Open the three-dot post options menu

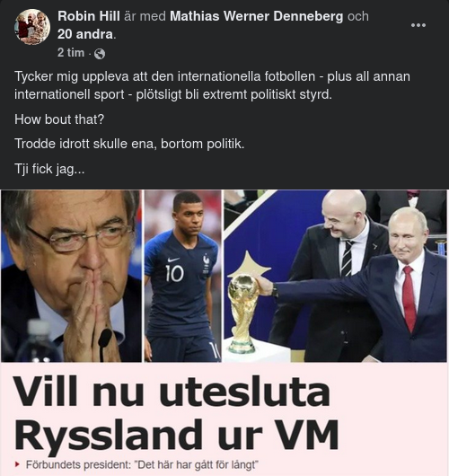418,25
